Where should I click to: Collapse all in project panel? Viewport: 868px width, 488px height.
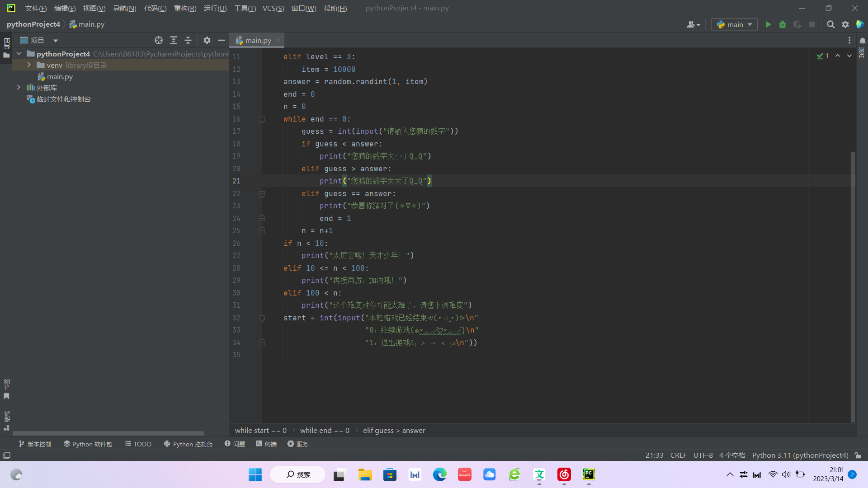pos(188,40)
